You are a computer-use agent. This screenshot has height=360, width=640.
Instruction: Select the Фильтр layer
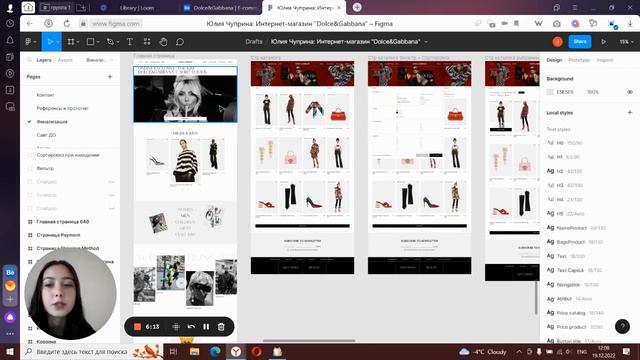coord(45,168)
